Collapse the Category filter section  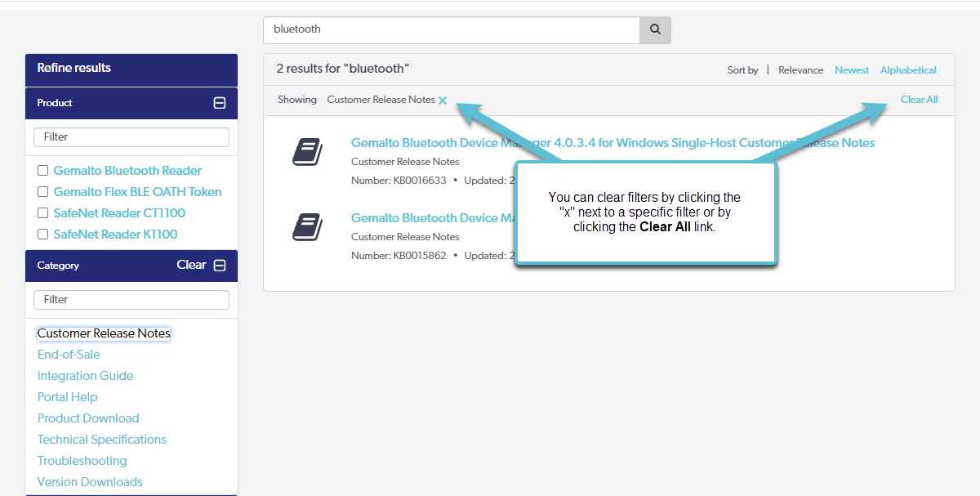coord(219,265)
